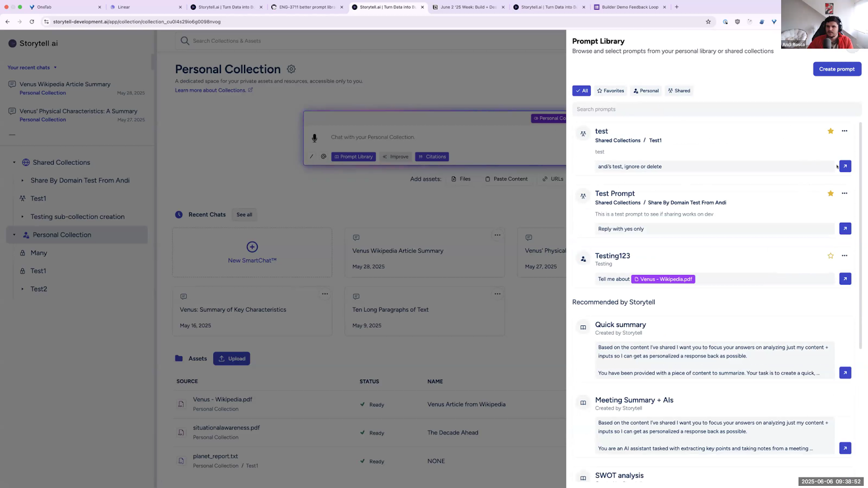
Task: Click the Improve button
Action: [395, 157]
